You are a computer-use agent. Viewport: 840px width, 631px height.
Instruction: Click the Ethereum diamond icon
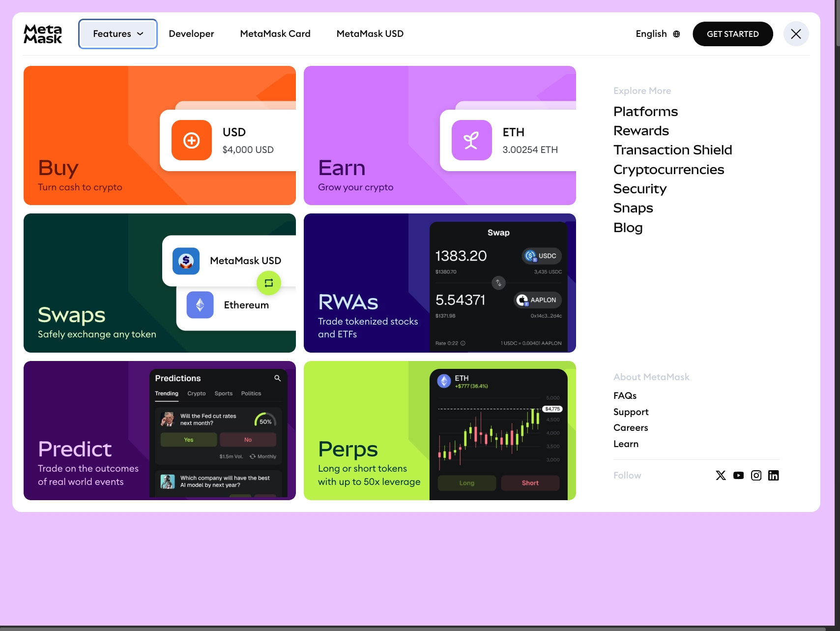[x=200, y=305]
